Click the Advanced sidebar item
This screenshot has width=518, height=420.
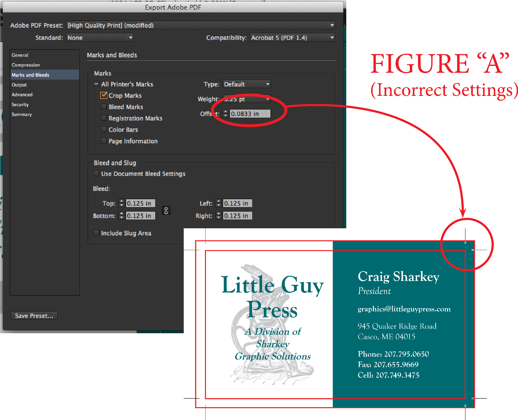pos(22,94)
